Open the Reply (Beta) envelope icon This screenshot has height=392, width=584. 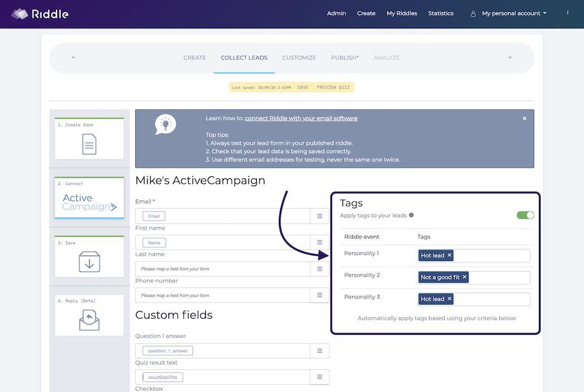tap(89, 320)
